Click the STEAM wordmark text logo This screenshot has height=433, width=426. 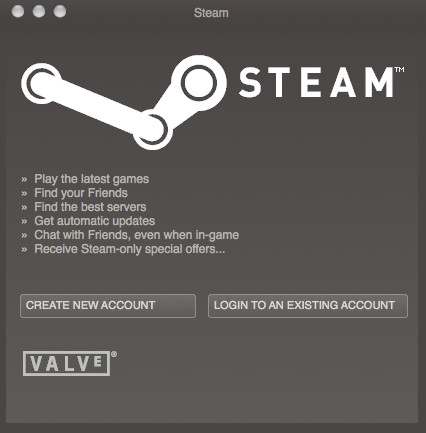316,82
